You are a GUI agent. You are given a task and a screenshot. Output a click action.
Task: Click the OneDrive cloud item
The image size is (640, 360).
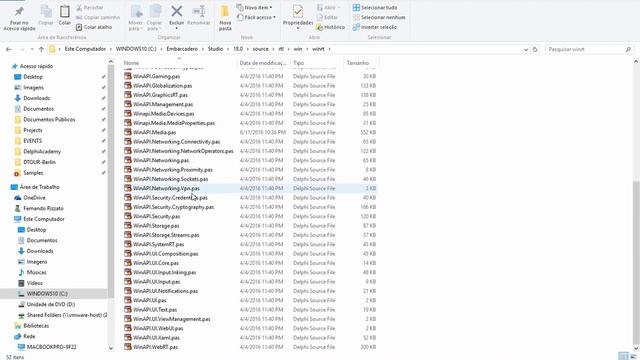coord(30,198)
